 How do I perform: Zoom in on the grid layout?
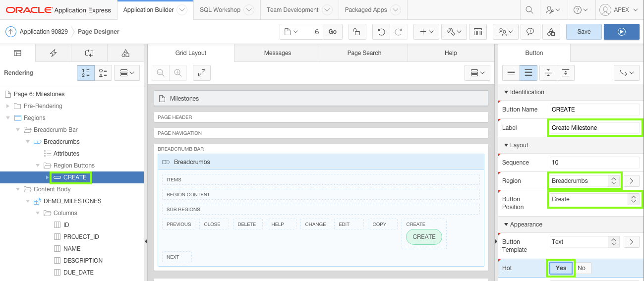click(177, 73)
